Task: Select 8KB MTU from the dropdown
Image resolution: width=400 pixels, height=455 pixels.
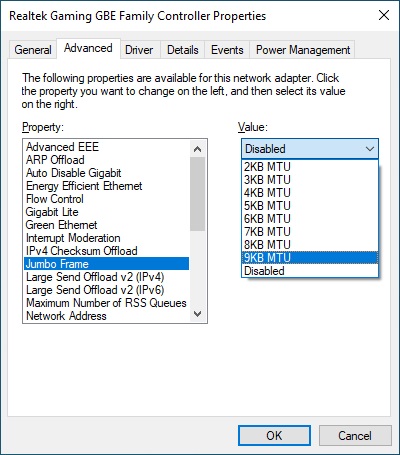Action: (310, 245)
